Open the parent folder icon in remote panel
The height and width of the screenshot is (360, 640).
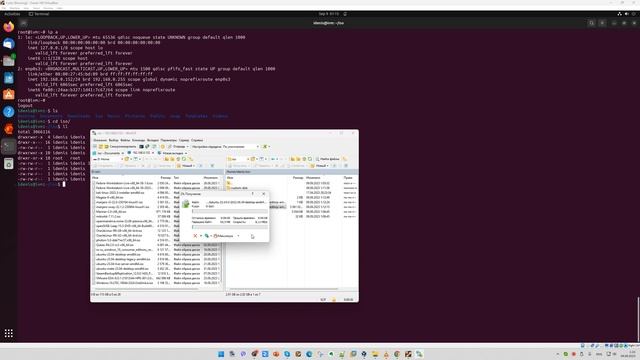pyautogui.click(x=229, y=183)
